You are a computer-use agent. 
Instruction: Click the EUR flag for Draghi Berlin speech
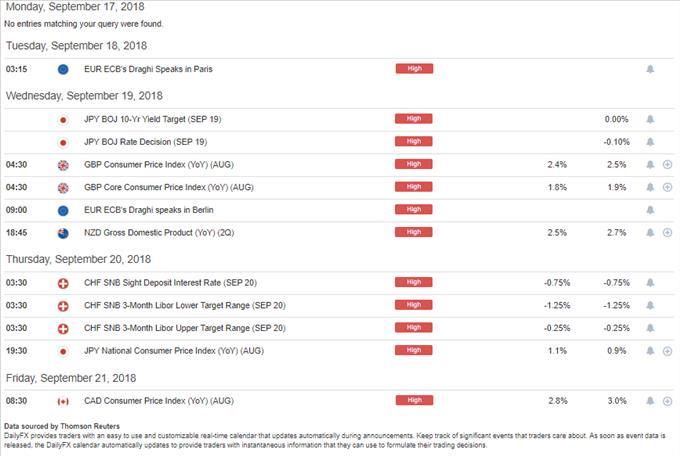63,210
